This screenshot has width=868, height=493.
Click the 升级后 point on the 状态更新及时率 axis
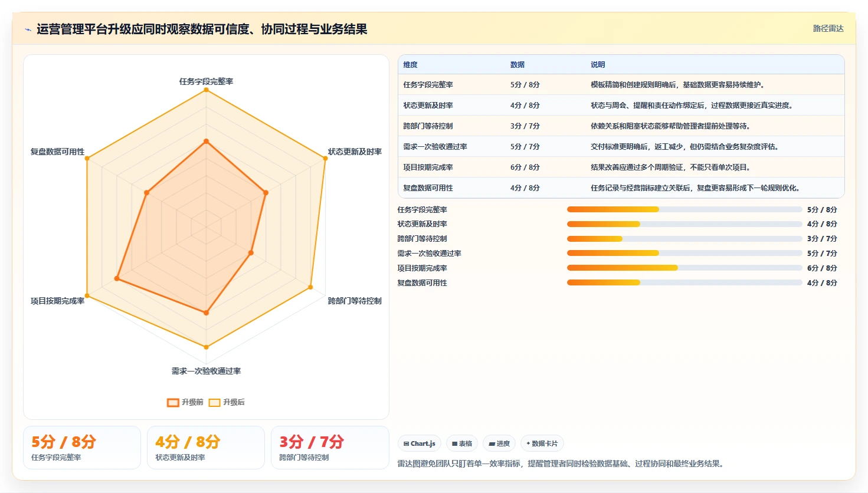click(x=325, y=158)
